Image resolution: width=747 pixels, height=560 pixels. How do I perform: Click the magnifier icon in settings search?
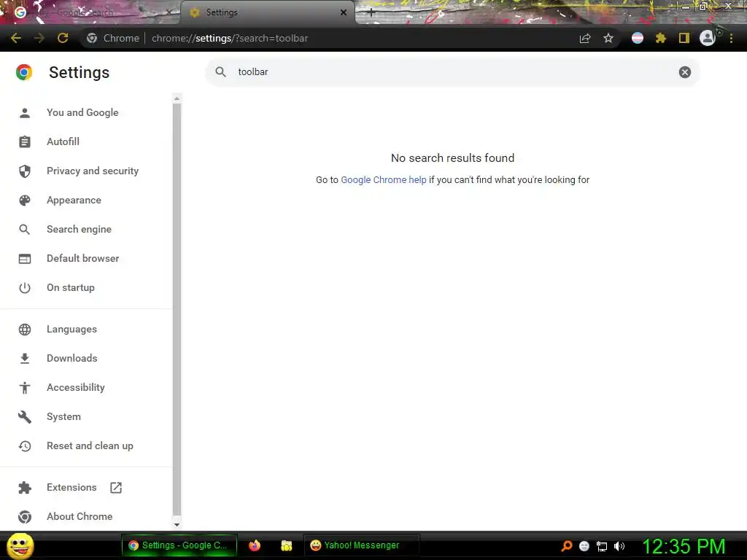click(x=220, y=72)
